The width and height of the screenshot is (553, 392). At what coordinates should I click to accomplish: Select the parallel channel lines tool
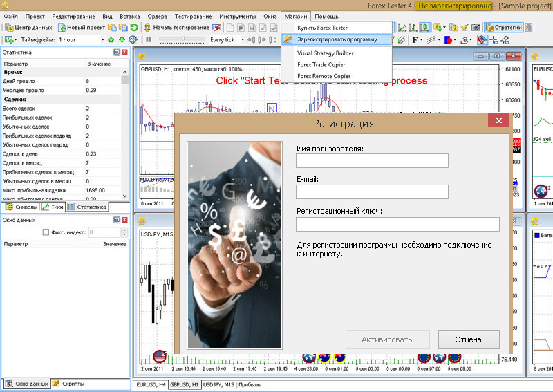click(430, 40)
